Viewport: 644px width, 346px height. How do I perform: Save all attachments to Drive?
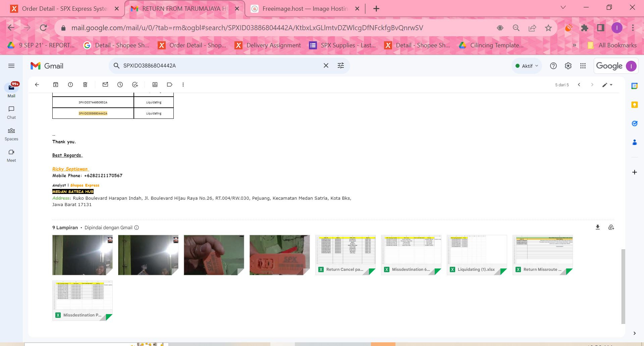pos(611,227)
